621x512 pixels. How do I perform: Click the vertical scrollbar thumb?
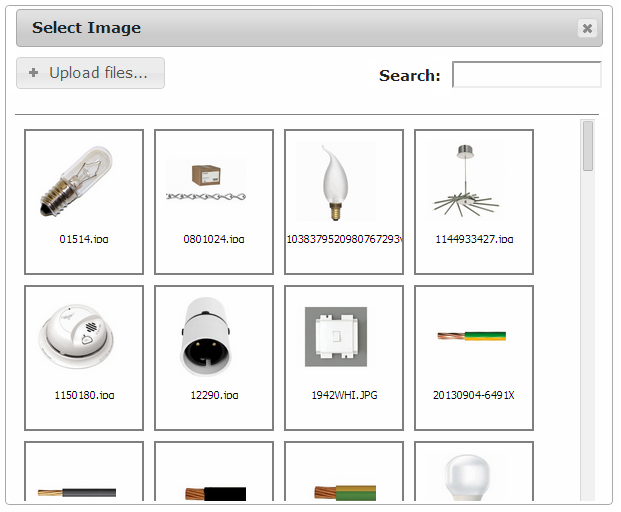588,146
